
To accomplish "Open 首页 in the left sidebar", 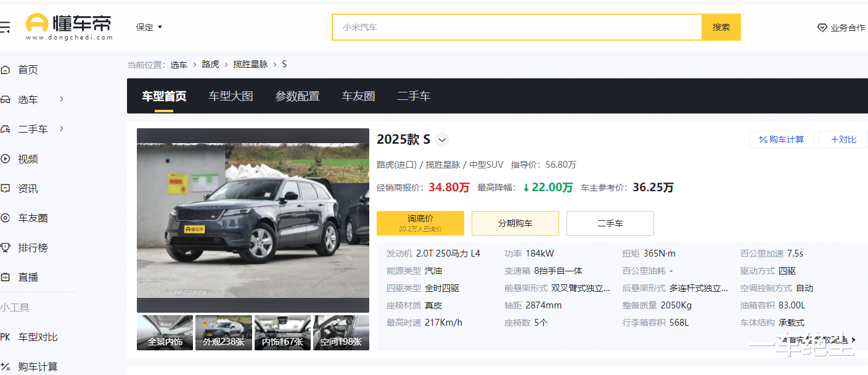I will pos(28,70).
